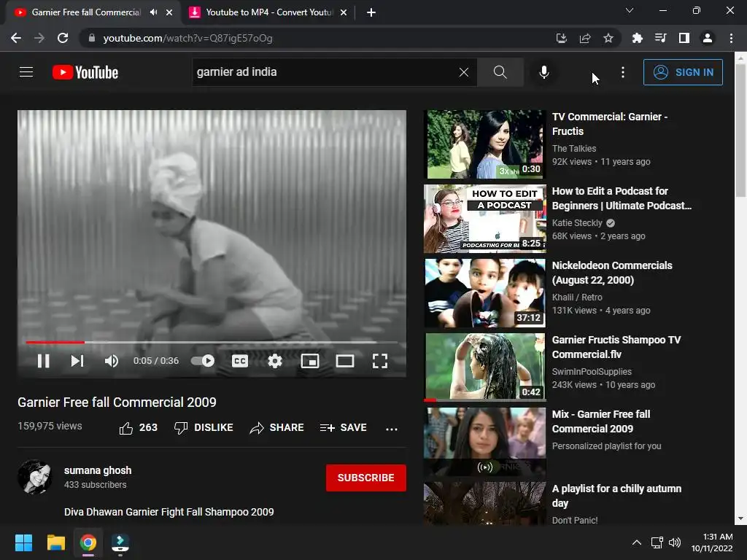Toggle Chrome side panel
Viewport: 747px width, 560px height.
click(684, 38)
